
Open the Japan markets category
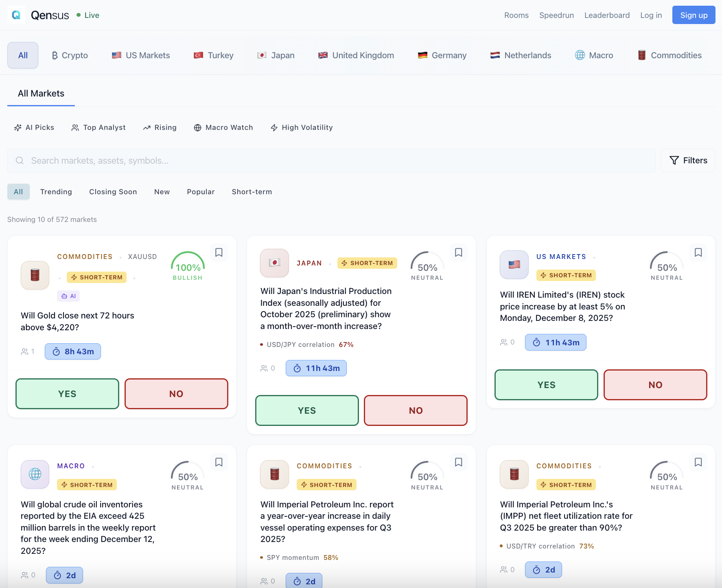coord(276,55)
